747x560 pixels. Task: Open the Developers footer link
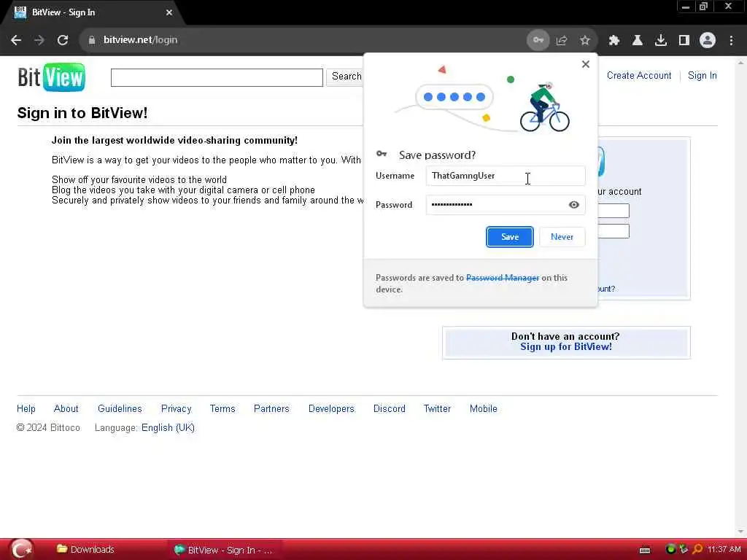(x=331, y=408)
